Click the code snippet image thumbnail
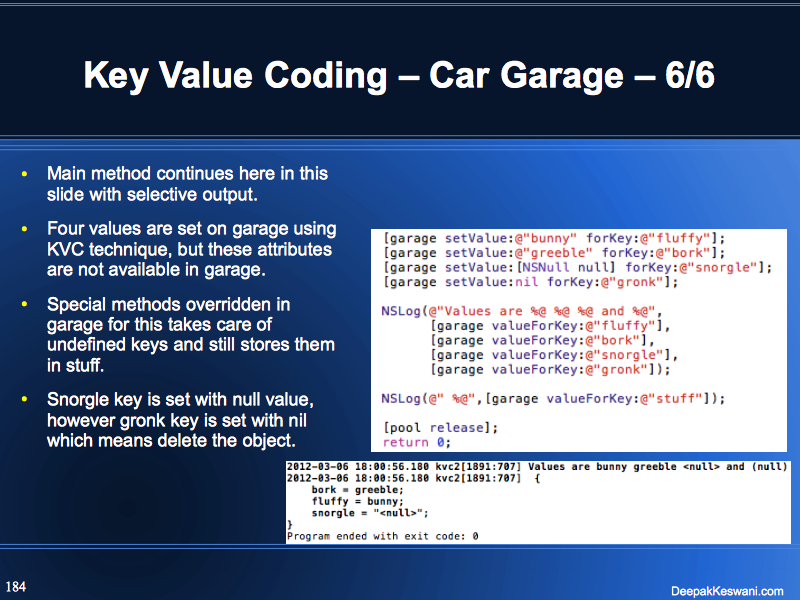The height and width of the screenshot is (600, 800). click(x=578, y=340)
